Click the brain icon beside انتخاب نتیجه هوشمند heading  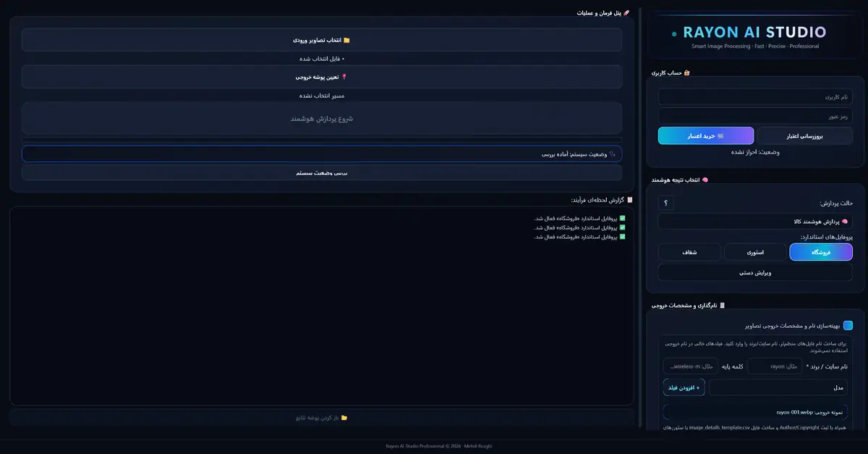coord(705,180)
